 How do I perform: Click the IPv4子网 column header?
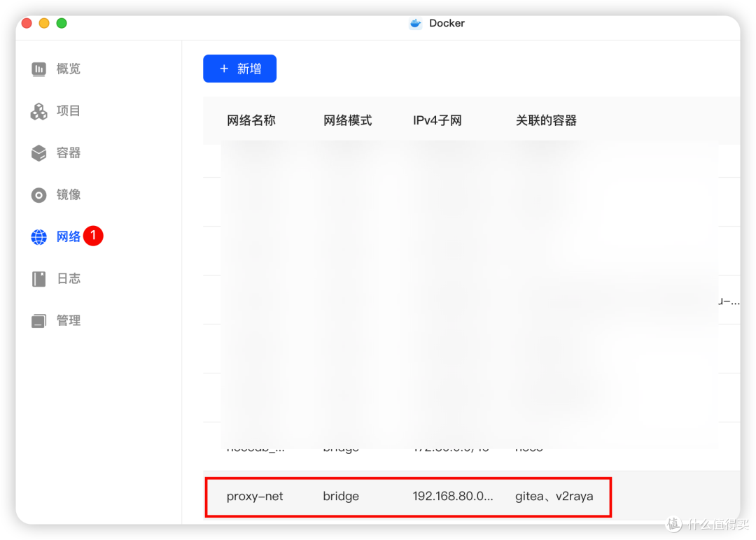point(437,120)
